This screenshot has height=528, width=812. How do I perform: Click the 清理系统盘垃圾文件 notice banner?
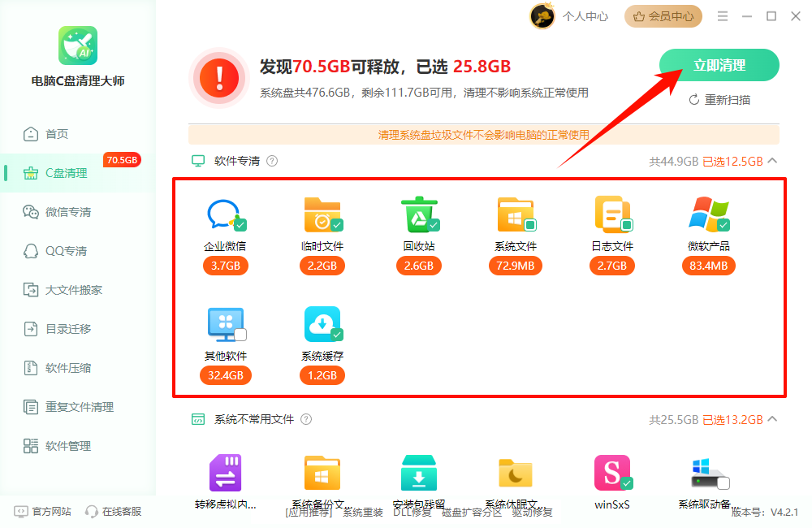click(x=484, y=135)
